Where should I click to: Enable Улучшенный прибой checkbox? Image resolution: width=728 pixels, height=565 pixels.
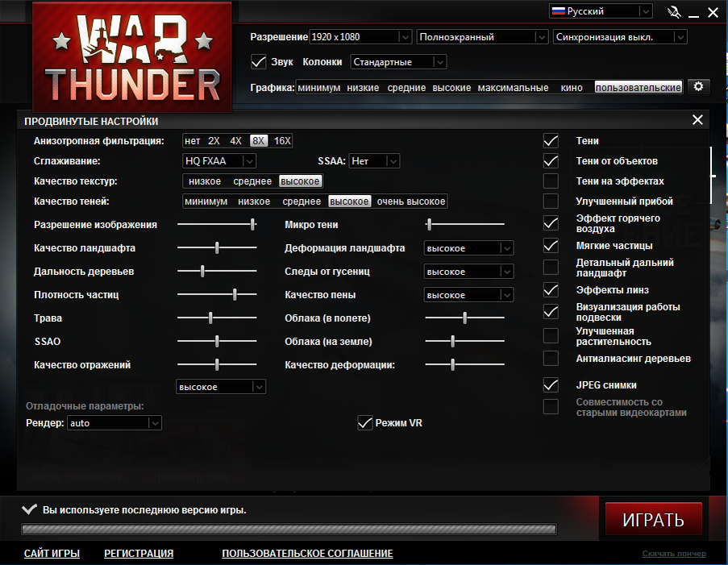(551, 201)
